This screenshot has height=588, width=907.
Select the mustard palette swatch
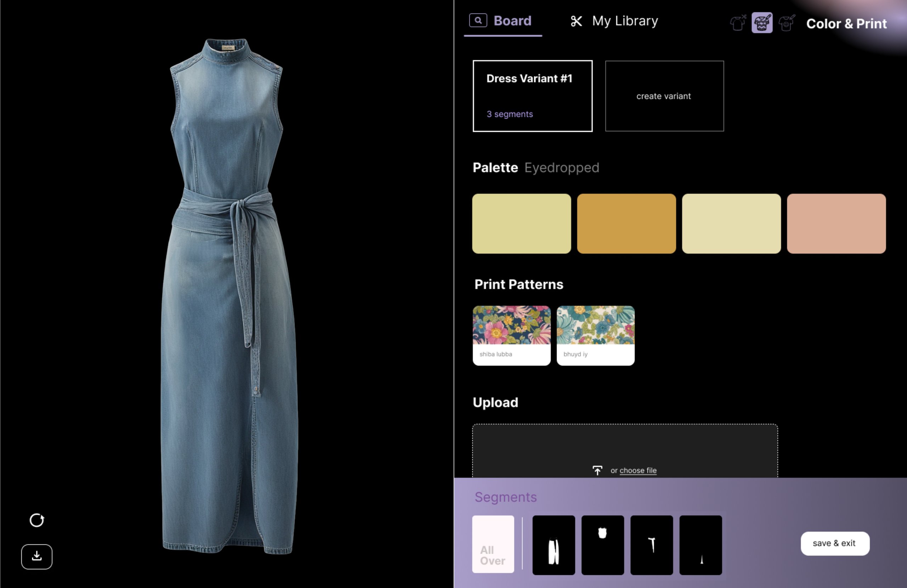[x=626, y=224]
